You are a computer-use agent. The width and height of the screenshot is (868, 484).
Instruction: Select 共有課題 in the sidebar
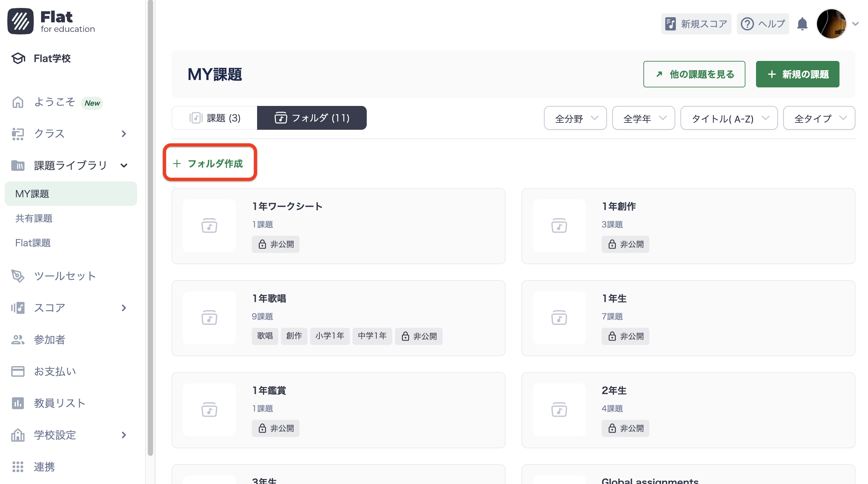34,218
